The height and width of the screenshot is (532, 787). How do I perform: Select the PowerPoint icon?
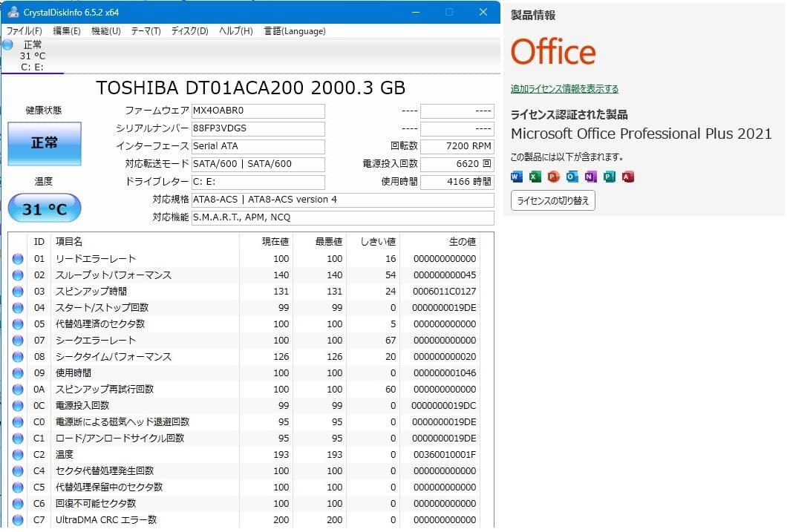click(552, 177)
